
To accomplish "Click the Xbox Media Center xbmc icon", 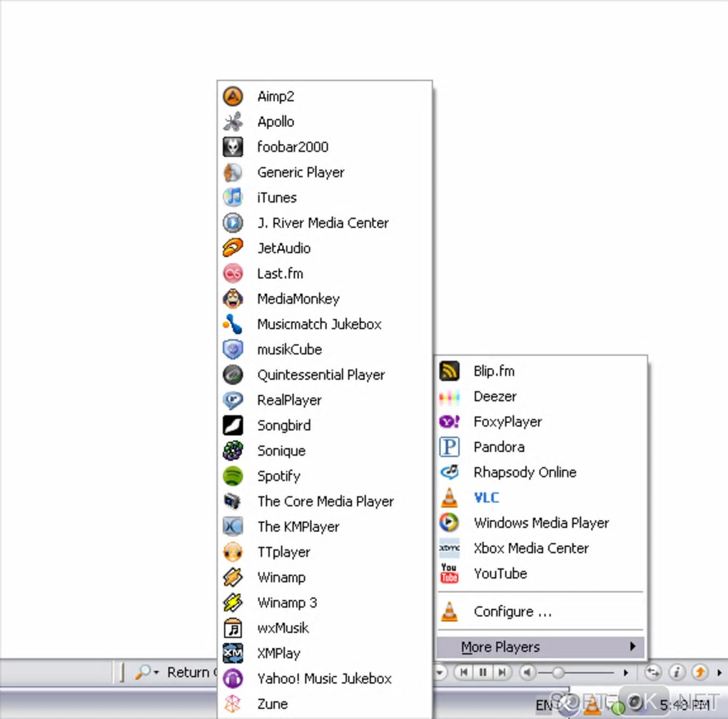I will 449,549.
